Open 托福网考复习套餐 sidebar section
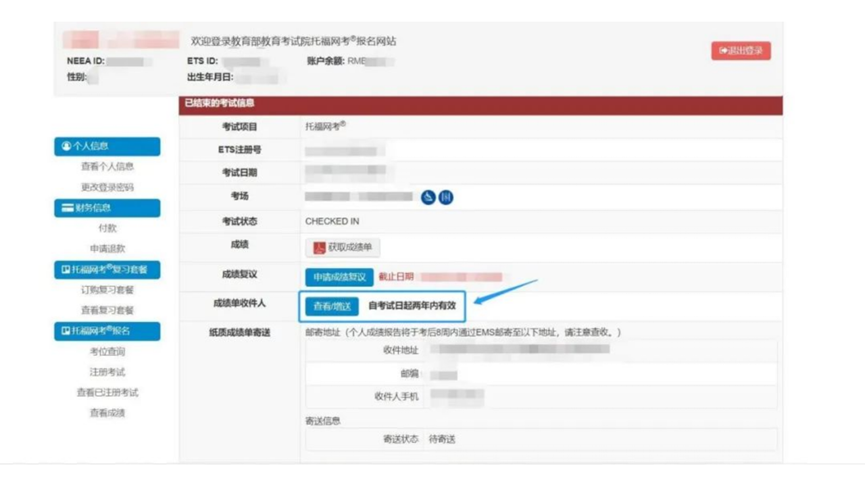This screenshot has height=484, width=865. point(107,269)
